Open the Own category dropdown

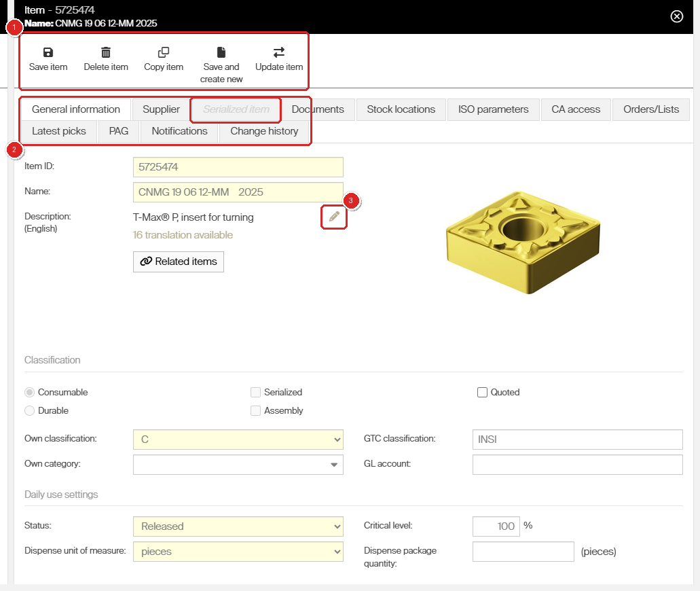pyautogui.click(x=238, y=465)
